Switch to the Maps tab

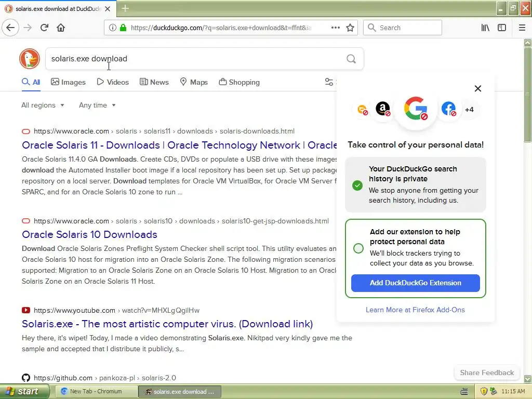coord(194,82)
